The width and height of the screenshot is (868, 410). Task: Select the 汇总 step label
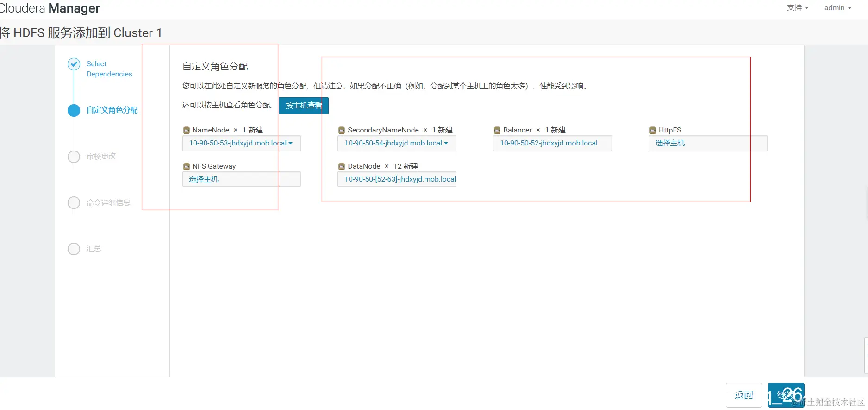(x=94, y=249)
